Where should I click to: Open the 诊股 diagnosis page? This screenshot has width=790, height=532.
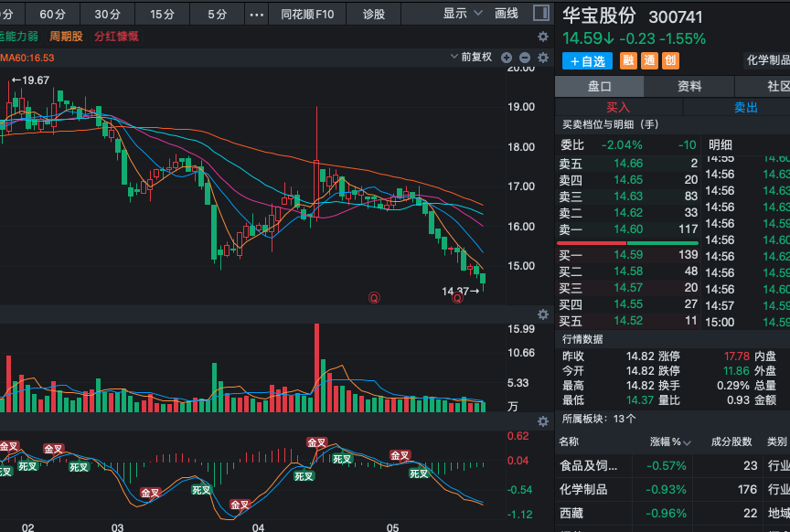point(374,14)
